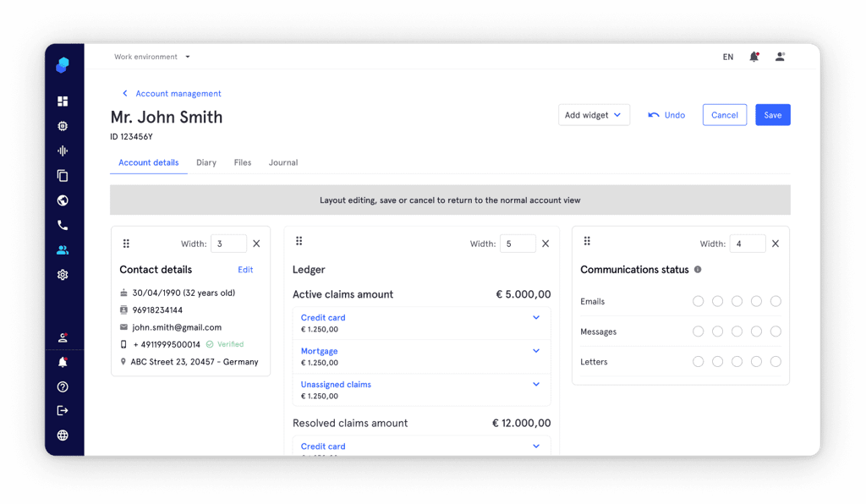Grab the Contact details widget drag handle
This screenshot has width=866, height=504.
tap(126, 244)
